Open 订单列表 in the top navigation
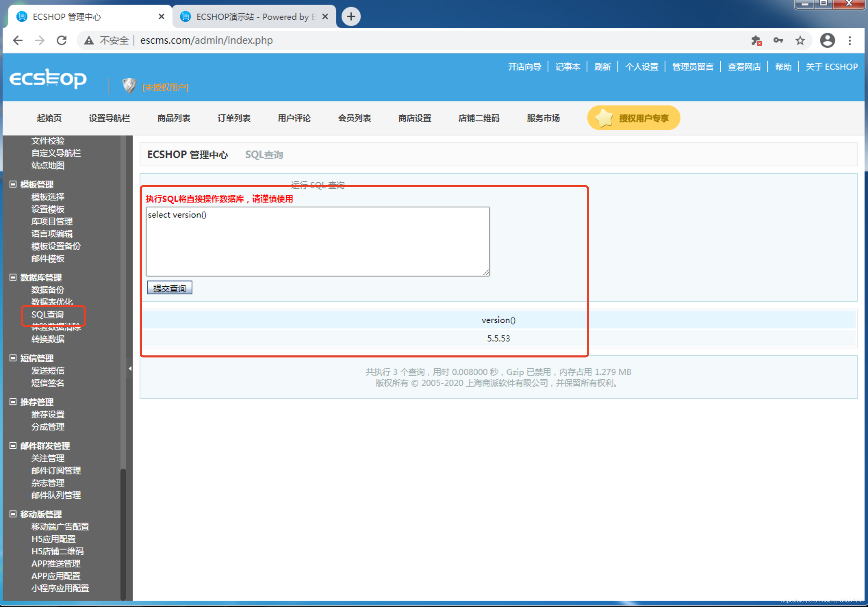This screenshot has width=868, height=607. tap(234, 118)
